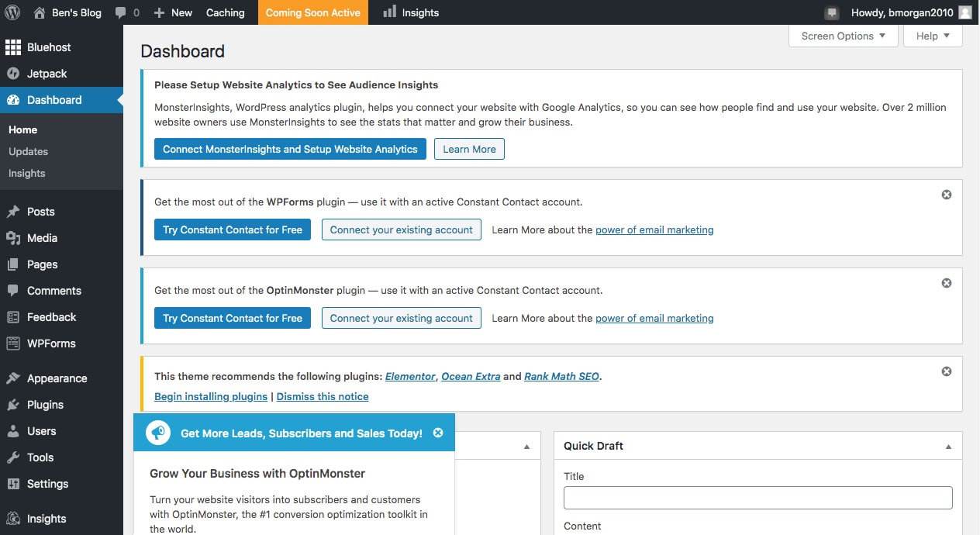The image size is (980, 535).
Task: Click Connect your existing account for WPForms
Action: 402,230
